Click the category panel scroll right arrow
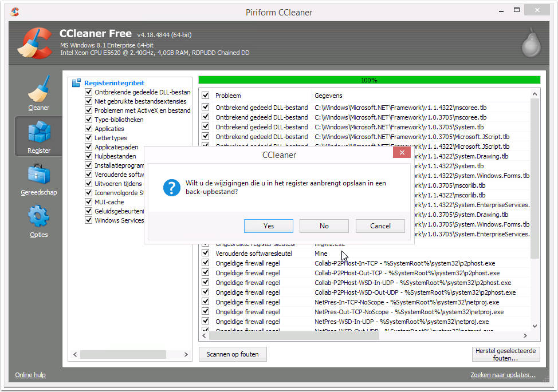 click(x=186, y=354)
